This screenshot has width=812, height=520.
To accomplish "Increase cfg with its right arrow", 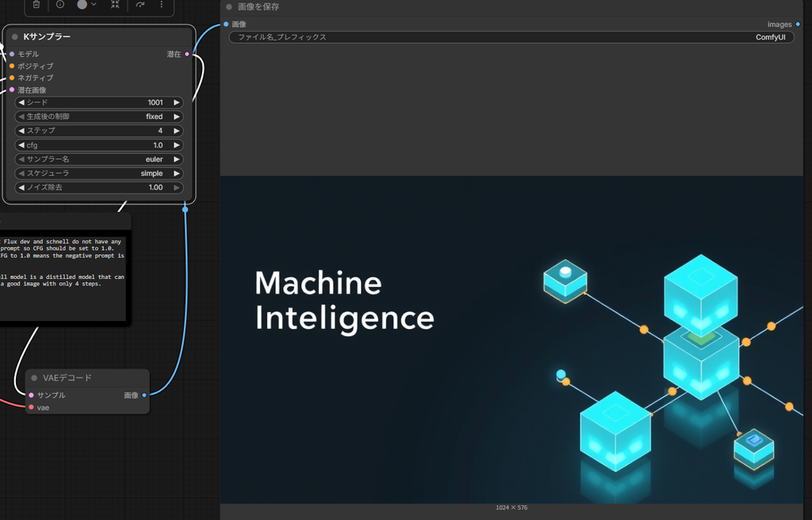I will 177,145.
